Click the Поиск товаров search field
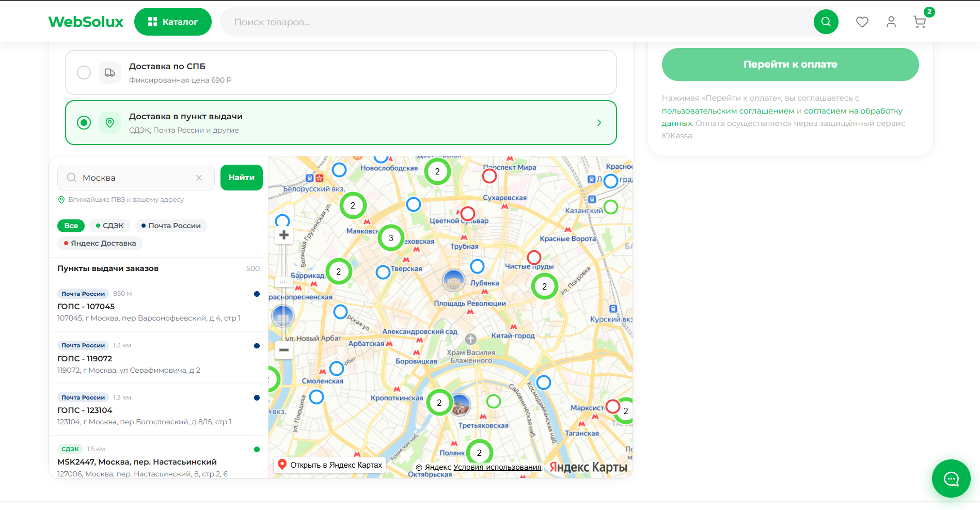The image size is (980, 510). click(516, 22)
